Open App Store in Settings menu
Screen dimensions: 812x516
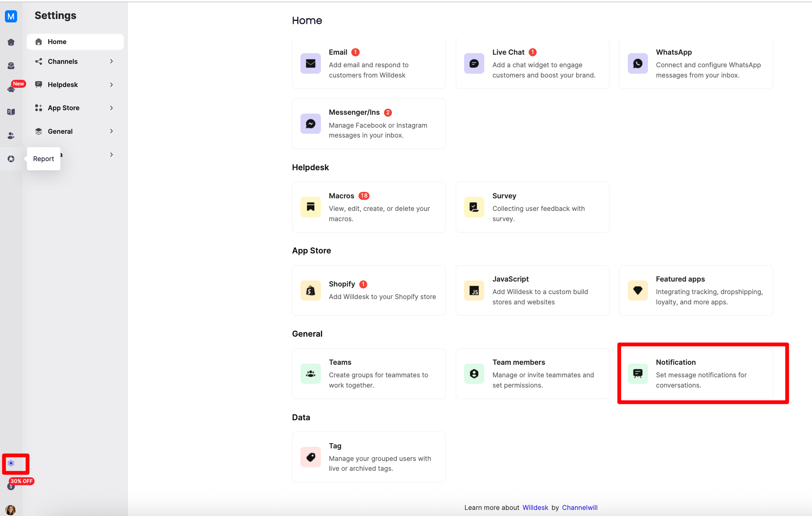pyautogui.click(x=75, y=108)
